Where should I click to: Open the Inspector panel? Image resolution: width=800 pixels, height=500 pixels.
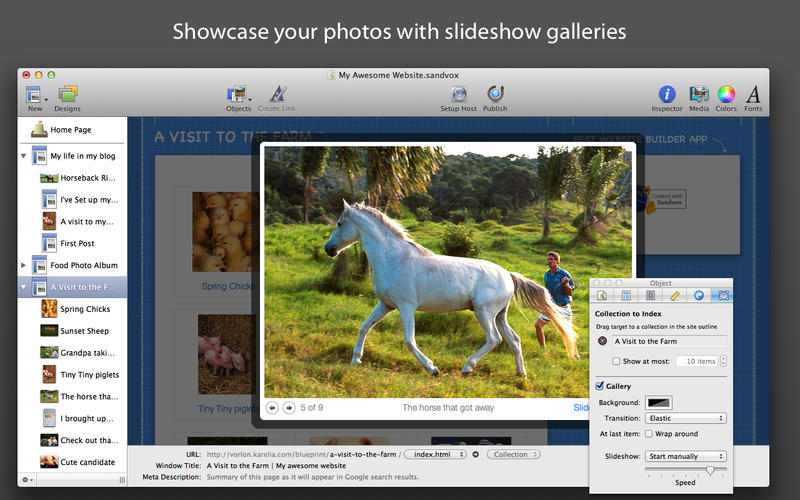click(x=666, y=96)
